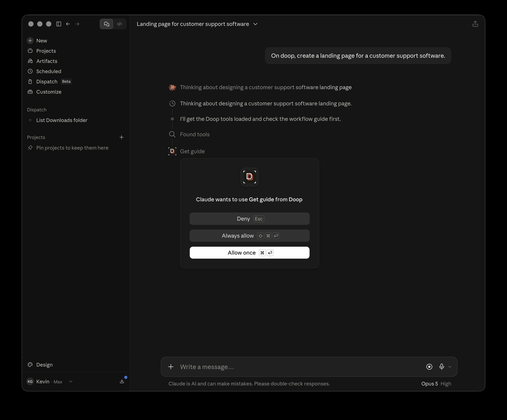Choose Always allow for Doop tool
The height and width of the screenshot is (420, 507).
pos(249,236)
